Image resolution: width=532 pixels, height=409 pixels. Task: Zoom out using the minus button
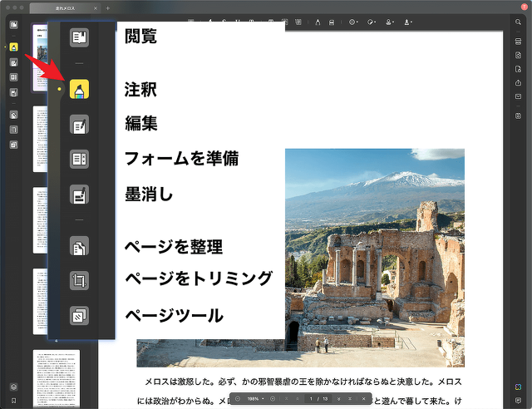click(x=237, y=399)
